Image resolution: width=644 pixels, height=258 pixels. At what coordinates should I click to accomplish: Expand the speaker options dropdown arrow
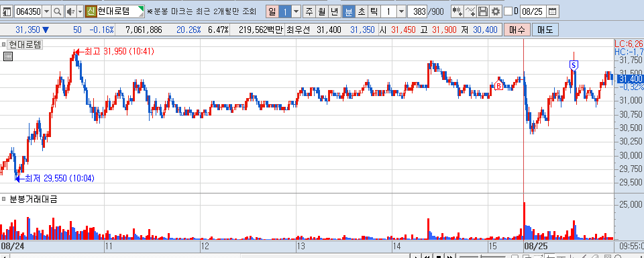80,11
